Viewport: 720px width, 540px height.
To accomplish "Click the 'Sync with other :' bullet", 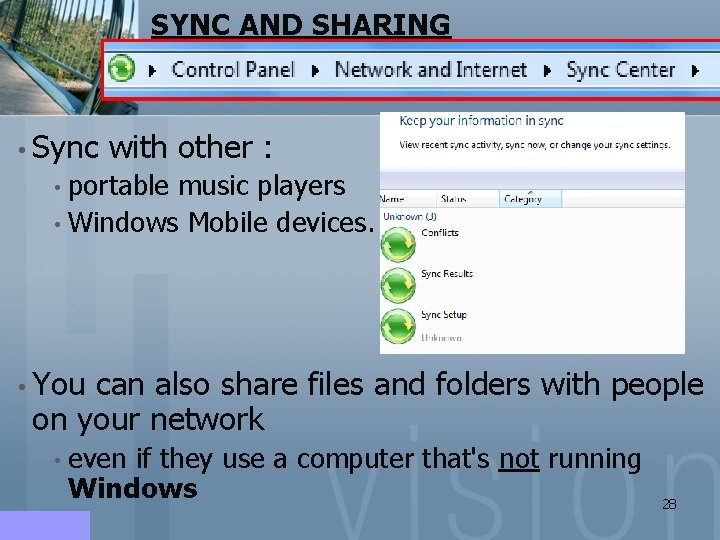I will 152,147.
